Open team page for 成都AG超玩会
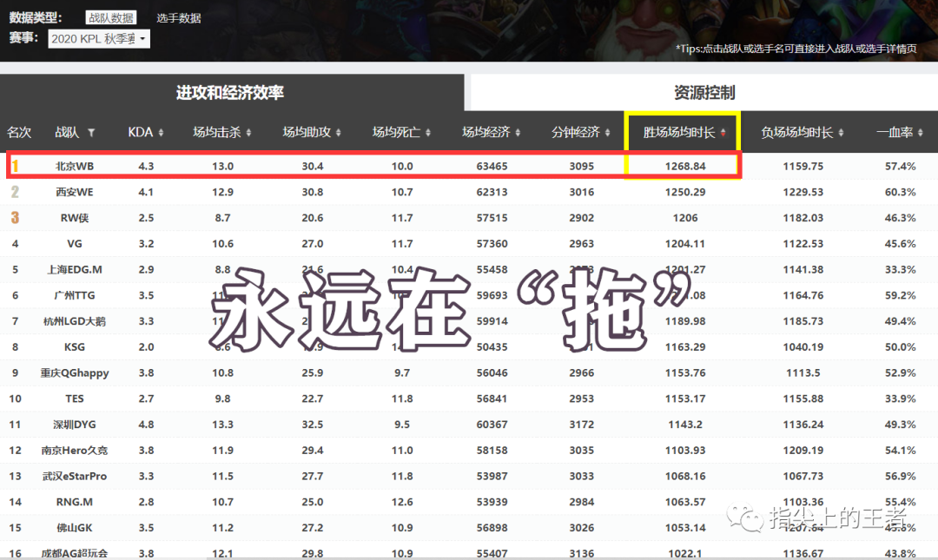This screenshot has width=938, height=560. (74, 553)
